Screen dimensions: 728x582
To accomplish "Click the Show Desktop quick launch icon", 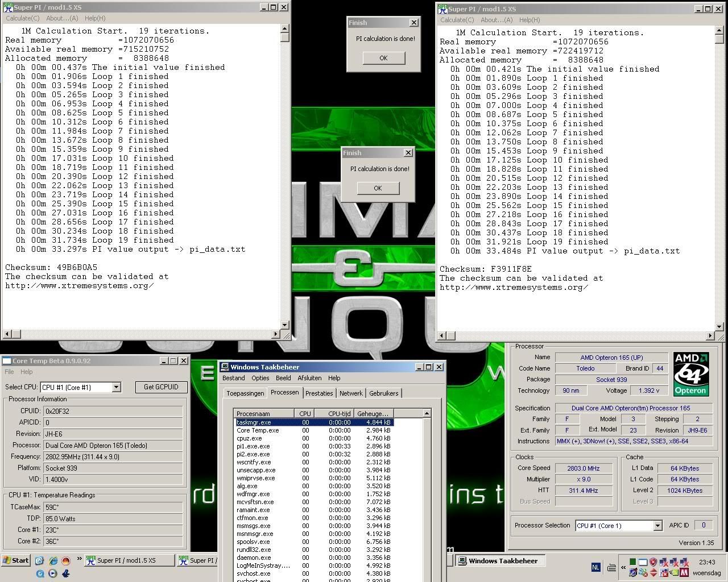I will (x=39, y=560).
